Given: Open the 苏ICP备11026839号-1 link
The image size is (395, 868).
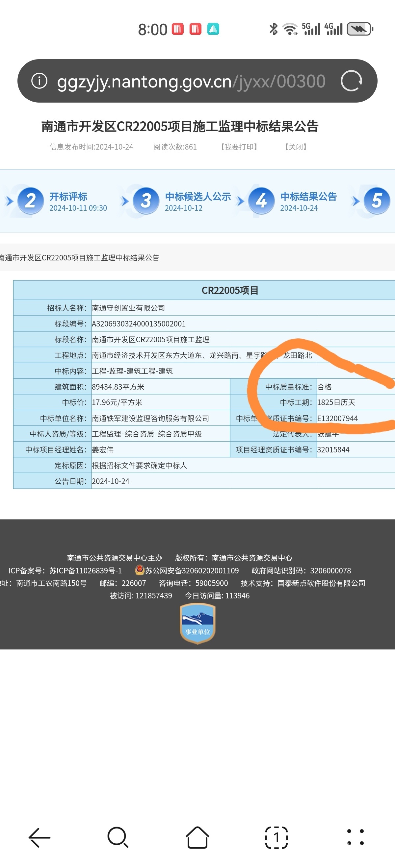Looking at the screenshot, I should 85,570.
